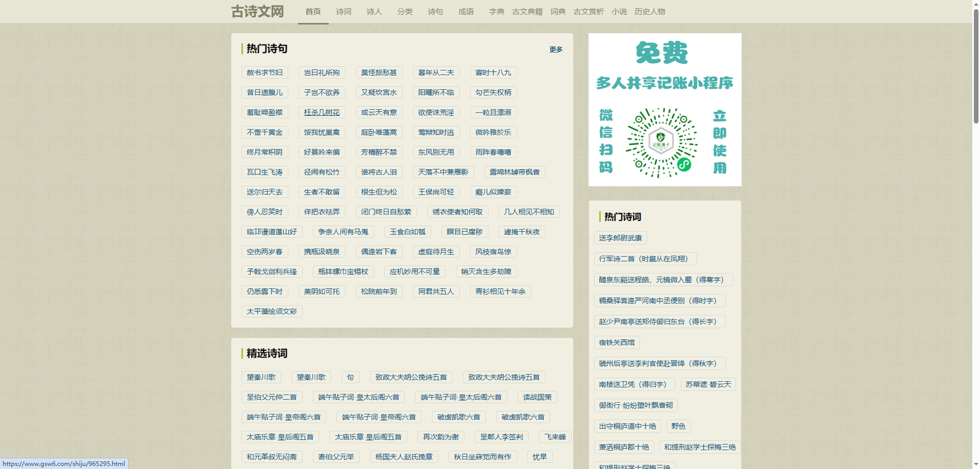Click 更多 to see more popular verses
The image size is (980, 469).
tap(556, 50)
